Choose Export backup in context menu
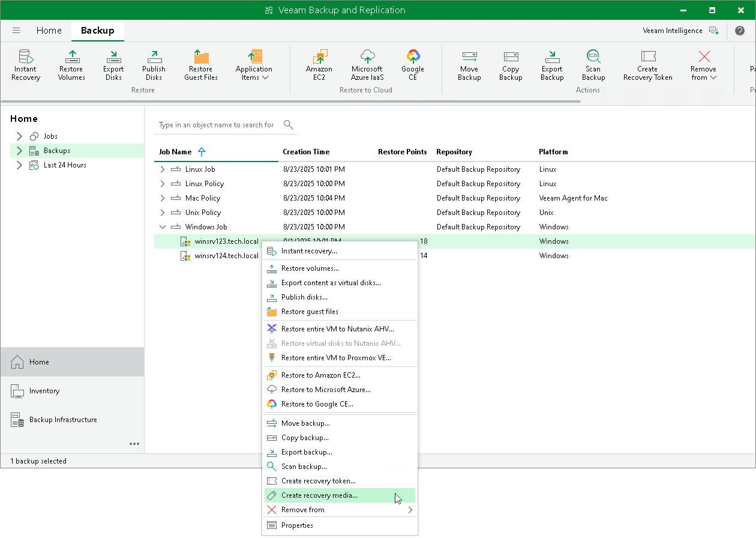 [x=340, y=452]
